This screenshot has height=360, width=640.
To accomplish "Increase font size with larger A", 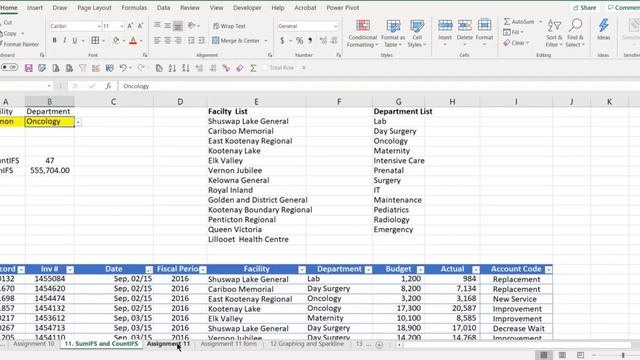I will point(130,26).
